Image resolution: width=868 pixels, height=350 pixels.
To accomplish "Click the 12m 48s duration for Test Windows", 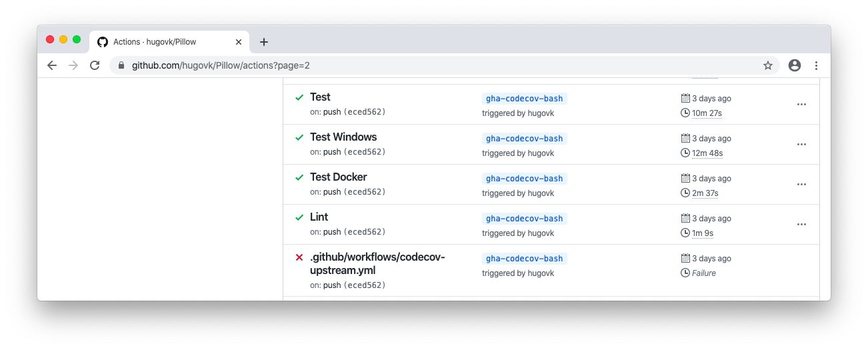I will point(707,153).
